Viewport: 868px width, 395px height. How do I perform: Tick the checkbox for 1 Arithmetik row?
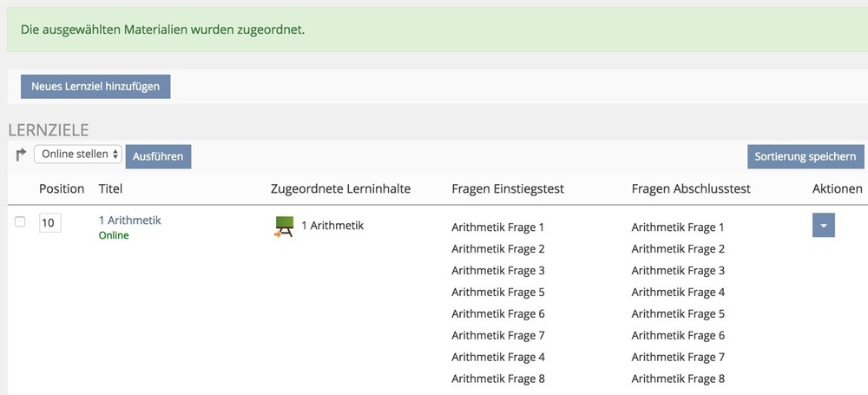(20, 222)
